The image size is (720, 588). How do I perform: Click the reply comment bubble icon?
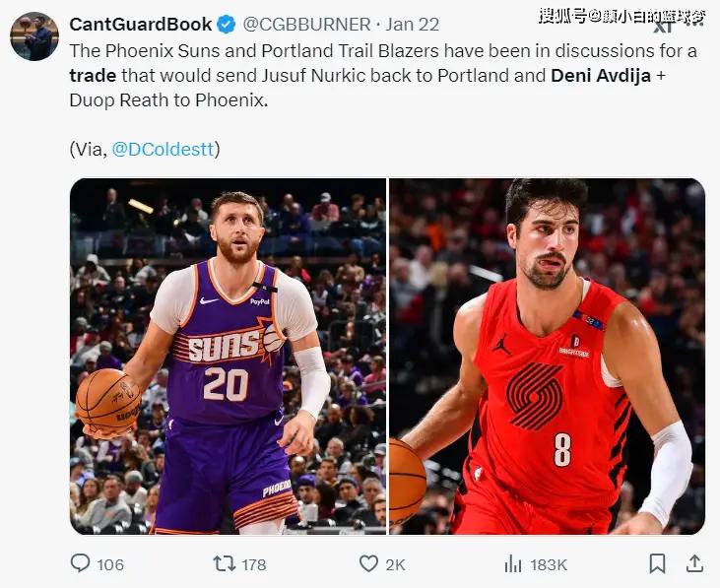coord(81,563)
